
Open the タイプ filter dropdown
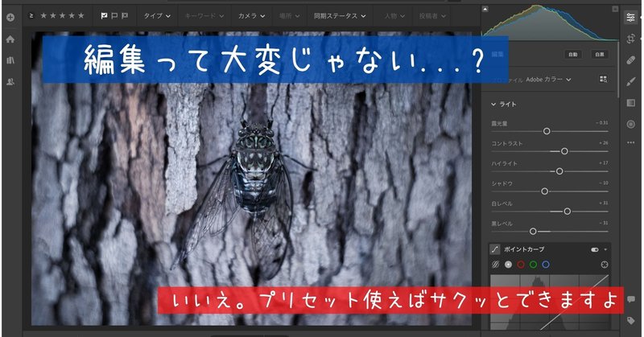[x=157, y=16]
